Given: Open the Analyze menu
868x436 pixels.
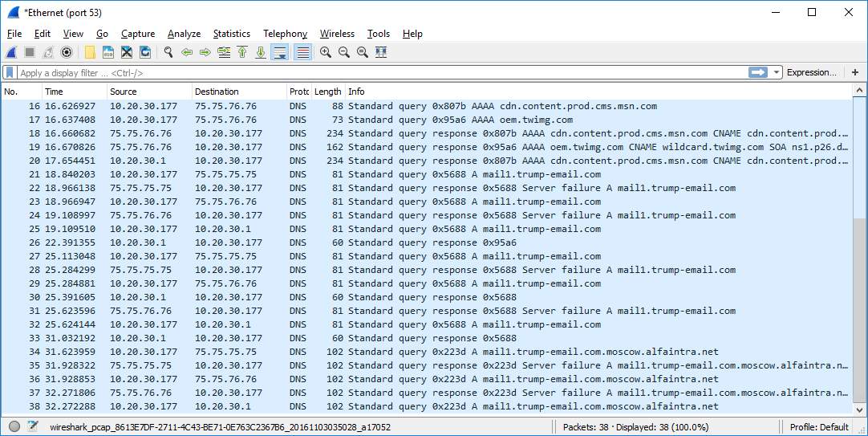Looking at the screenshot, I should (184, 34).
